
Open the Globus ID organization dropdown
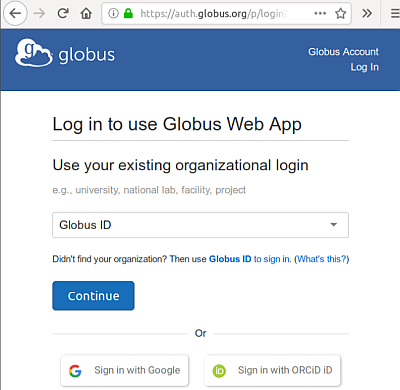point(200,225)
